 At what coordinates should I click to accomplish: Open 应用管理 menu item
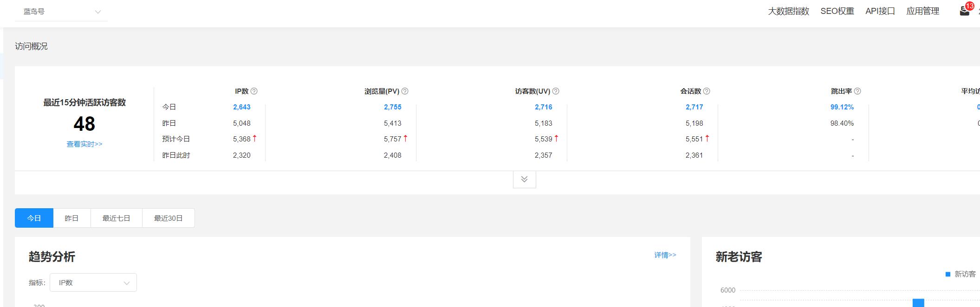click(x=922, y=11)
